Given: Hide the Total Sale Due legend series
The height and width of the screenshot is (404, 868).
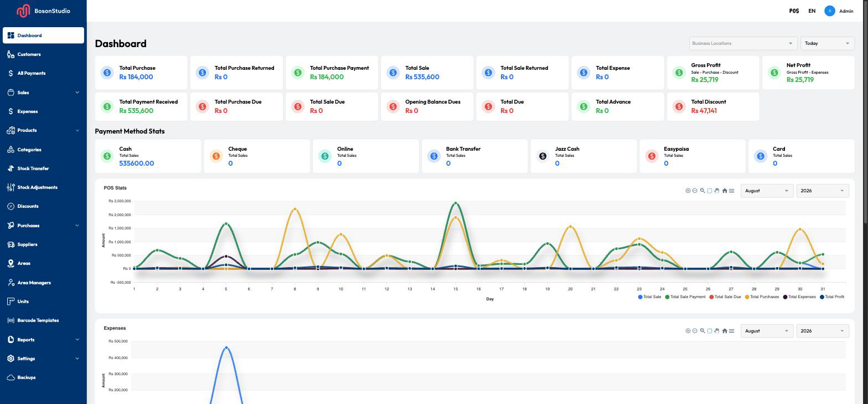Looking at the screenshot, I should (725, 297).
